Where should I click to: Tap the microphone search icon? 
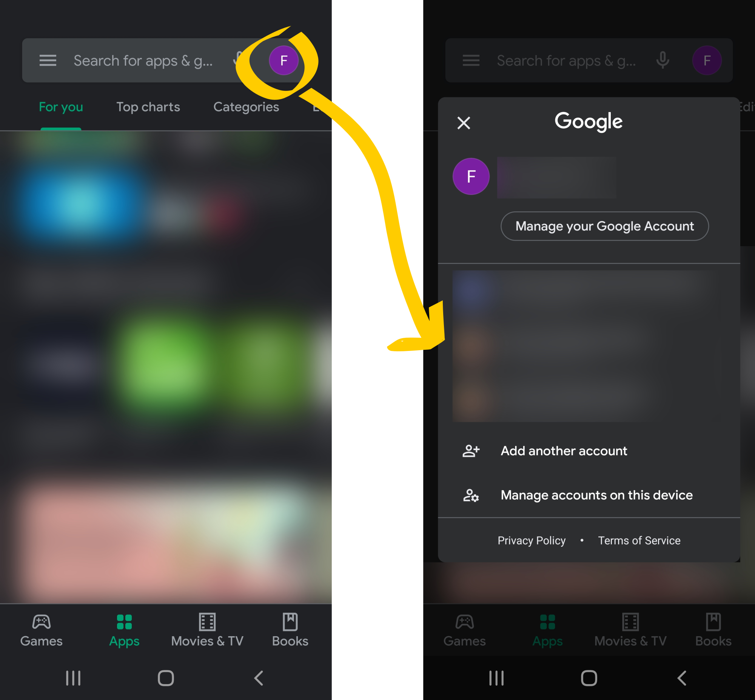(x=663, y=60)
